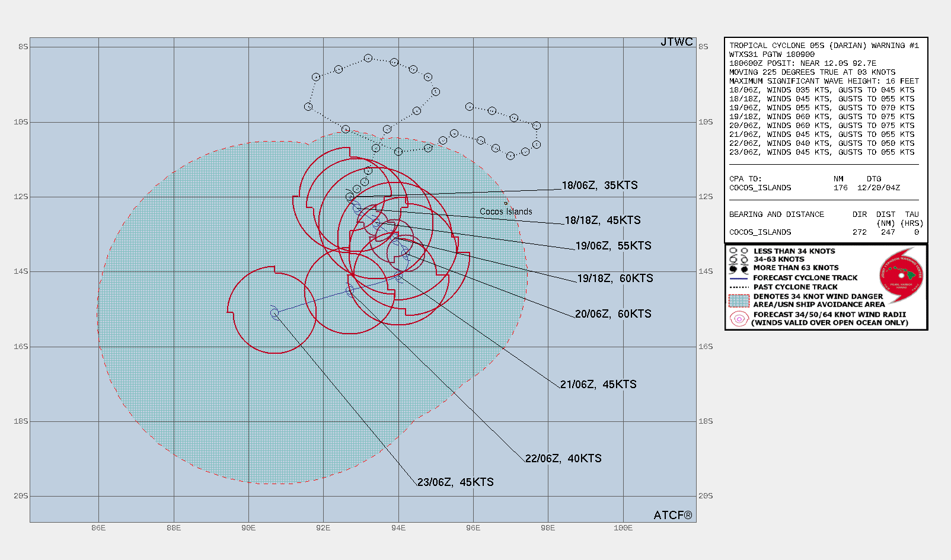Select the '23/06Z, 45KTS' forecast label

pyautogui.click(x=455, y=482)
